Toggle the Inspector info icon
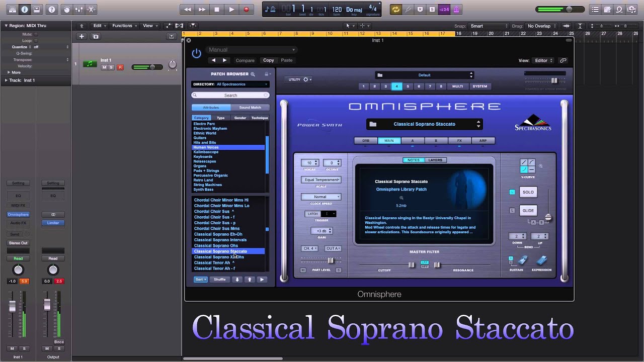This screenshot has width=644, height=362. click(24, 9)
